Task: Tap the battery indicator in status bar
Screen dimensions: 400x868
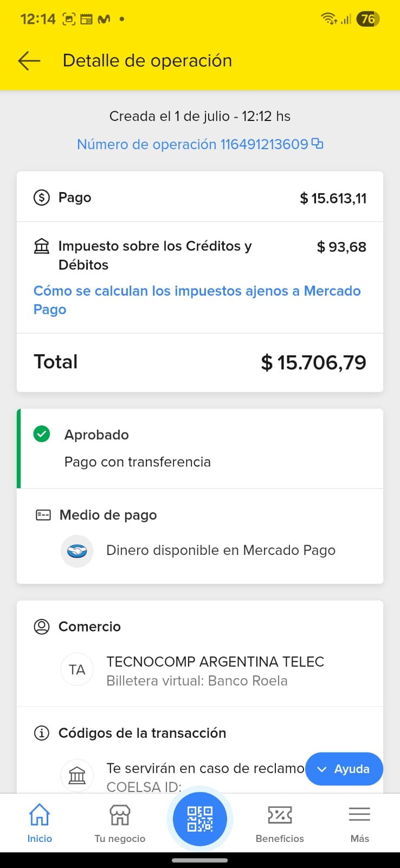Action: pos(368,19)
